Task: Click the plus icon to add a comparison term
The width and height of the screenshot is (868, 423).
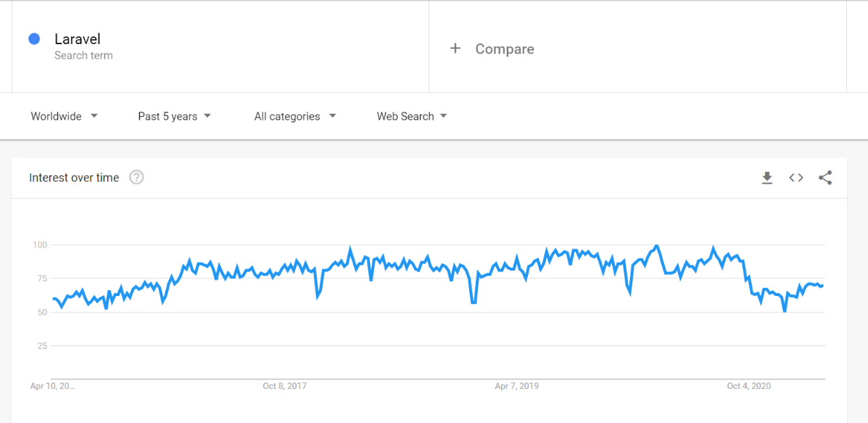Action: pos(455,48)
